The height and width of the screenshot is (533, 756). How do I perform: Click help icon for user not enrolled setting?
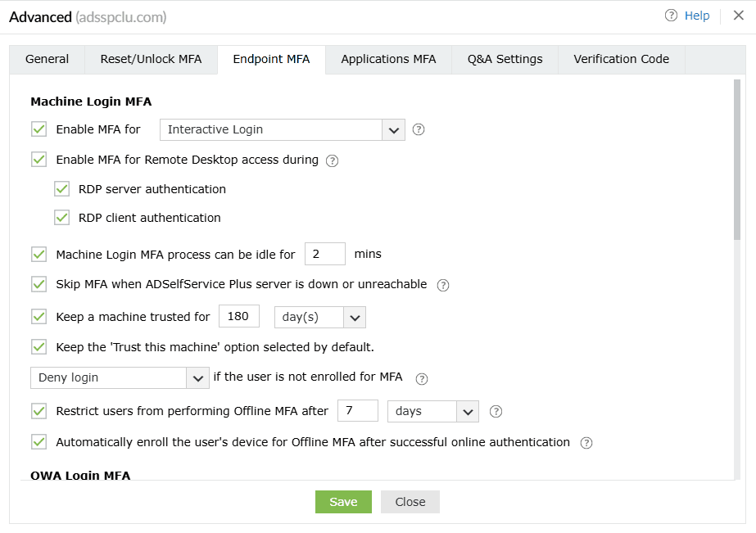[x=422, y=378]
